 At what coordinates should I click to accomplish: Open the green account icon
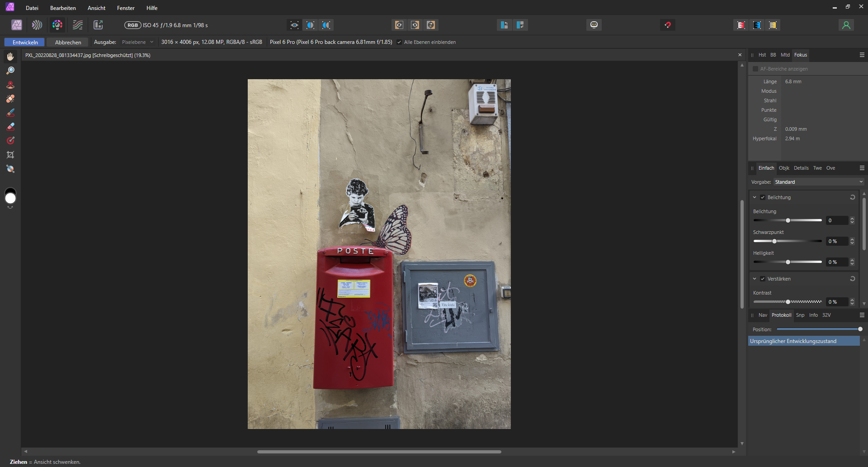point(846,25)
